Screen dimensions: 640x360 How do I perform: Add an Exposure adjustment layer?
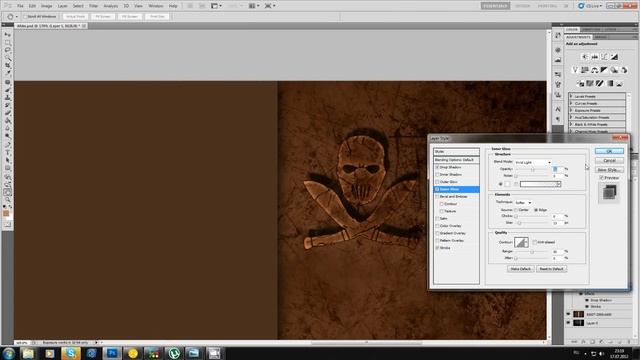pyautogui.click(x=614, y=57)
